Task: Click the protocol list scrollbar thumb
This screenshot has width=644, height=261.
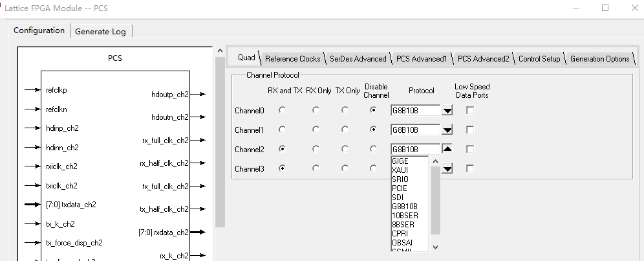Action: (x=435, y=199)
